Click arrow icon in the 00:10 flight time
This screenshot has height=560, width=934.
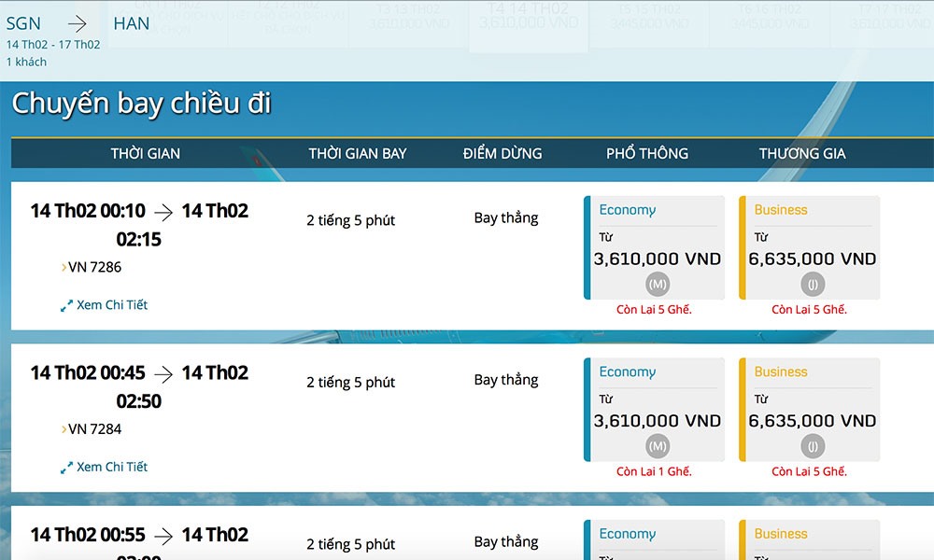click(x=163, y=212)
